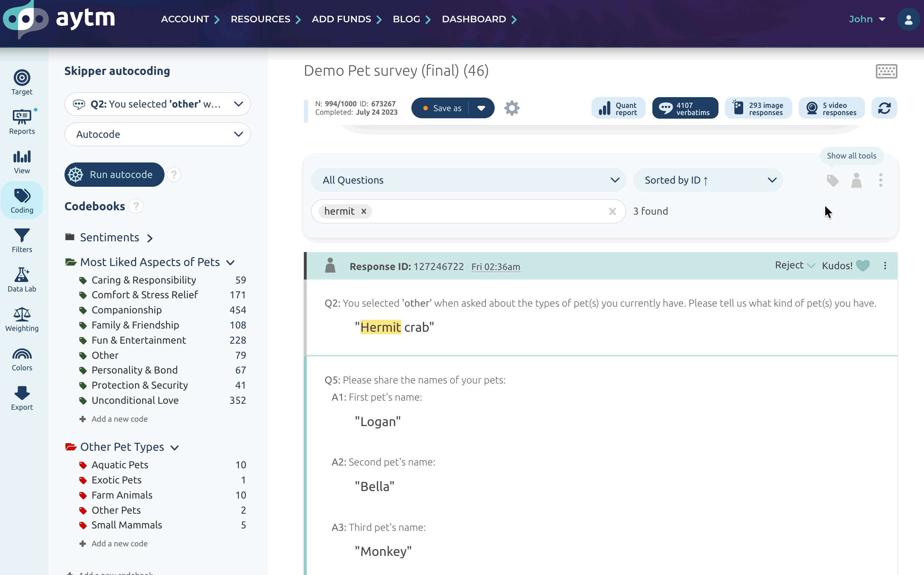Open the Quant report

coord(618,108)
